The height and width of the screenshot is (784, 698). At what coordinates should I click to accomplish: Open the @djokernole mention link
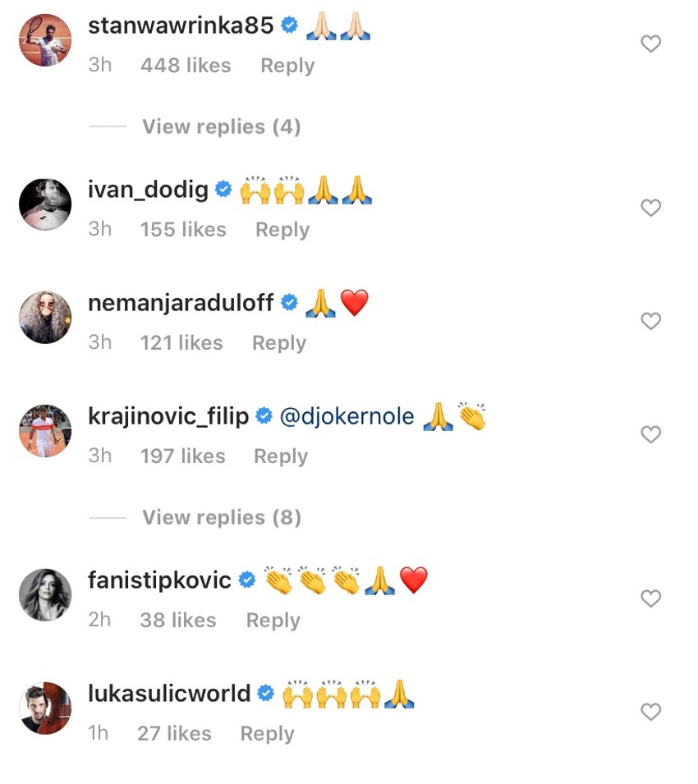click(348, 415)
